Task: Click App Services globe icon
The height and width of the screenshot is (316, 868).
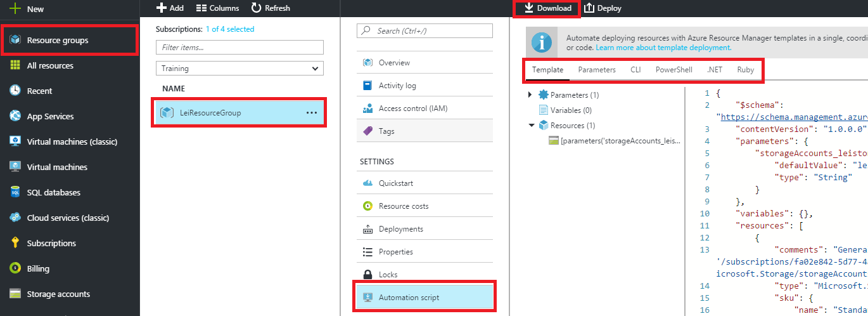Action: [15, 116]
